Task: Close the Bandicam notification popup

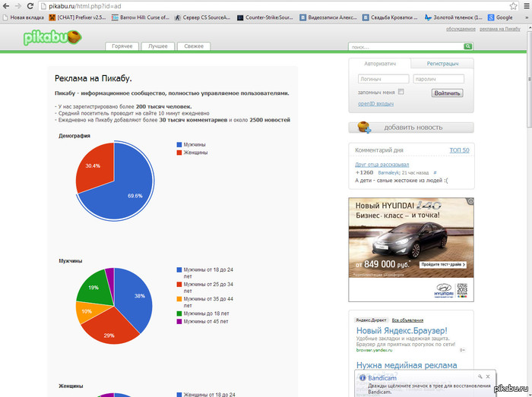Action: point(486,377)
